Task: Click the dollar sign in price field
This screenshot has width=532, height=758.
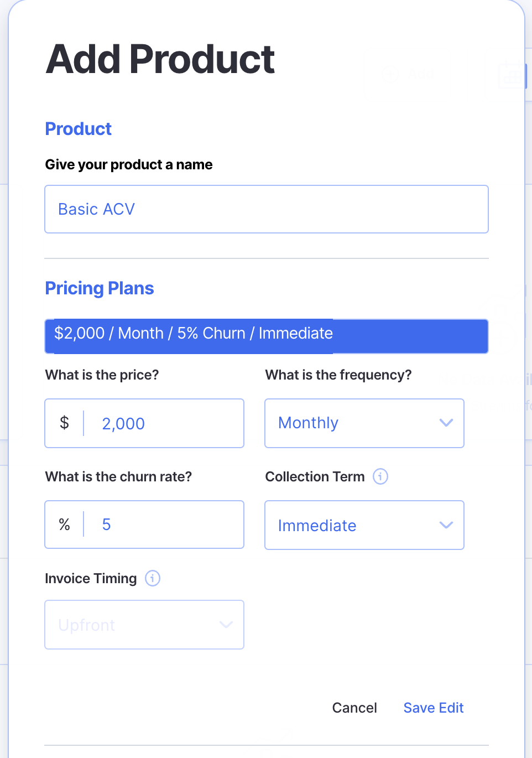Action: point(65,423)
